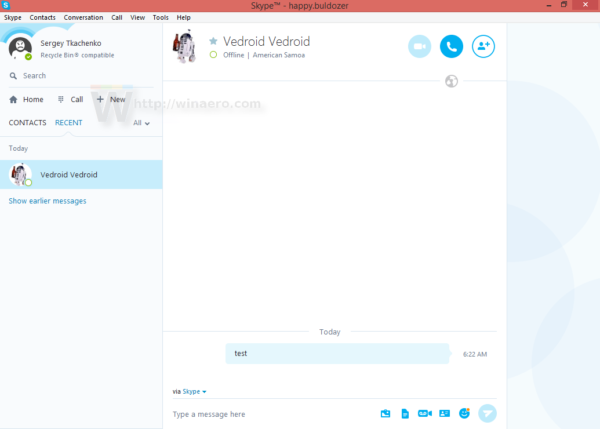This screenshot has width=600, height=429.
Task: Click the Sergey Tkachenko name
Action: tap(71, 43)
